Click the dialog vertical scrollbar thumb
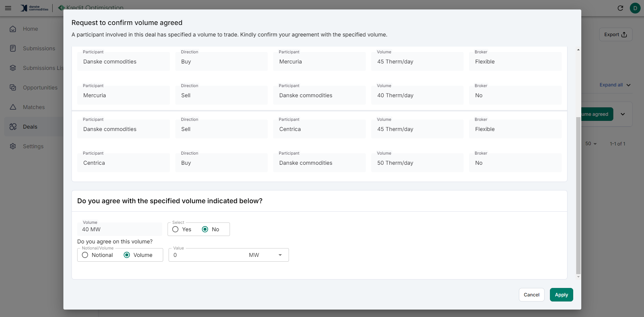This screenshot has height=317, width=644. (579, 195)
